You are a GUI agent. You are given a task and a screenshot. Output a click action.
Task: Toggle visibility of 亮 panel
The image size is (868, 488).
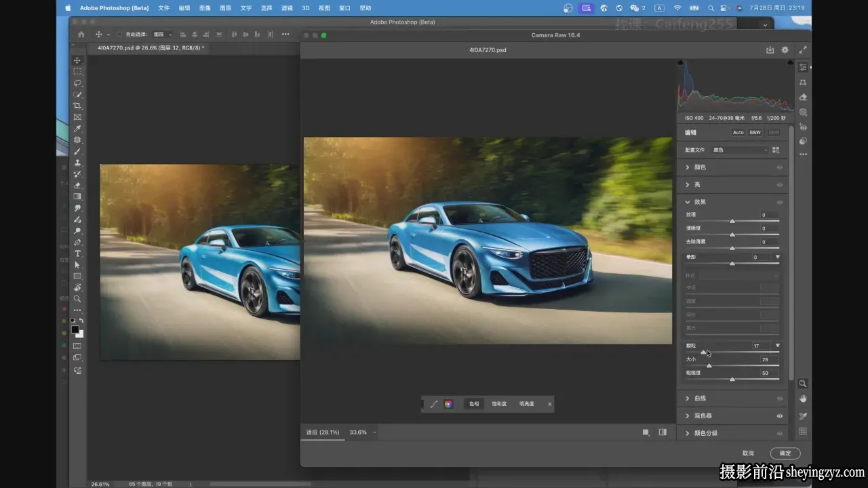pos(779,185)
